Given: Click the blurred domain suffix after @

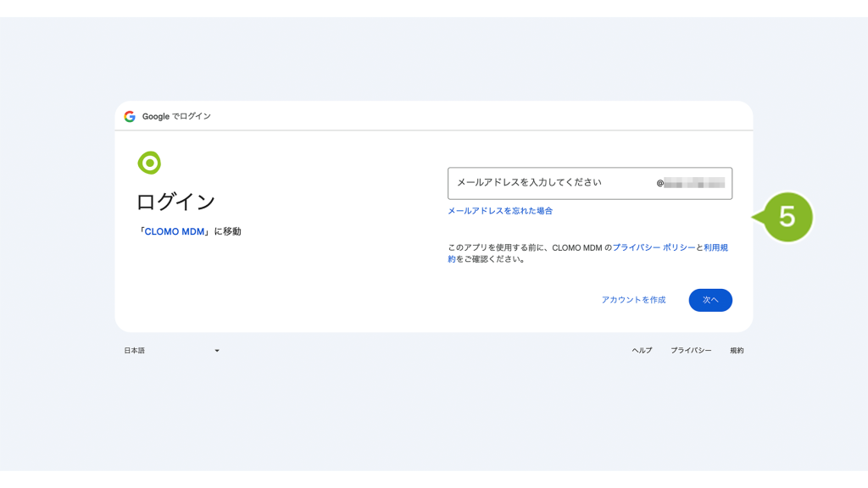Looking at the screenshot, I should pos(694,183).
